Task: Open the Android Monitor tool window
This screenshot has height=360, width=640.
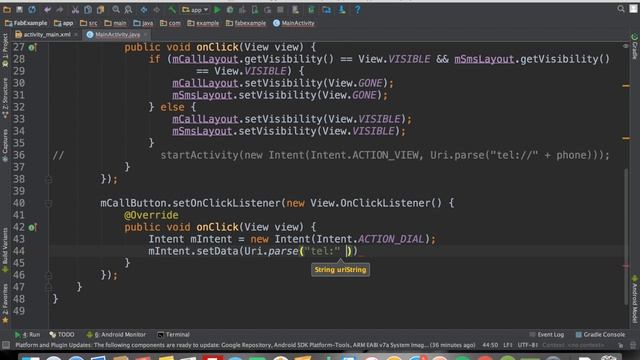Action: tap(116, 334)
